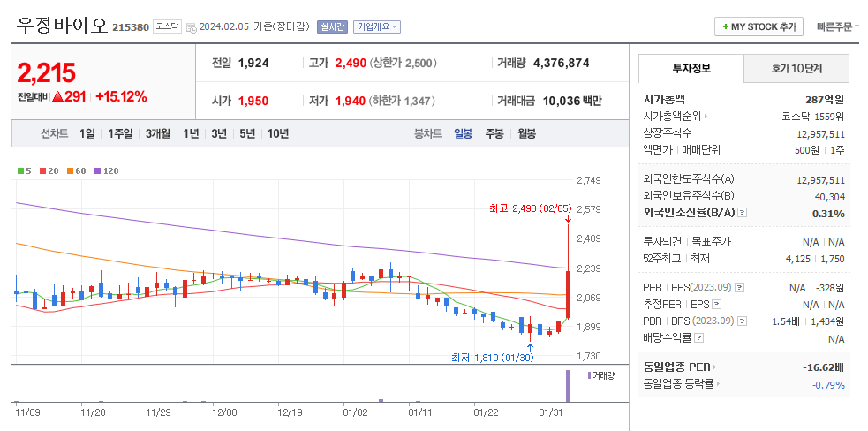This screenshot has height=431, width=868.
Task: Click the tall purple volume bar on 02/05
Action: tap(568, 386)
